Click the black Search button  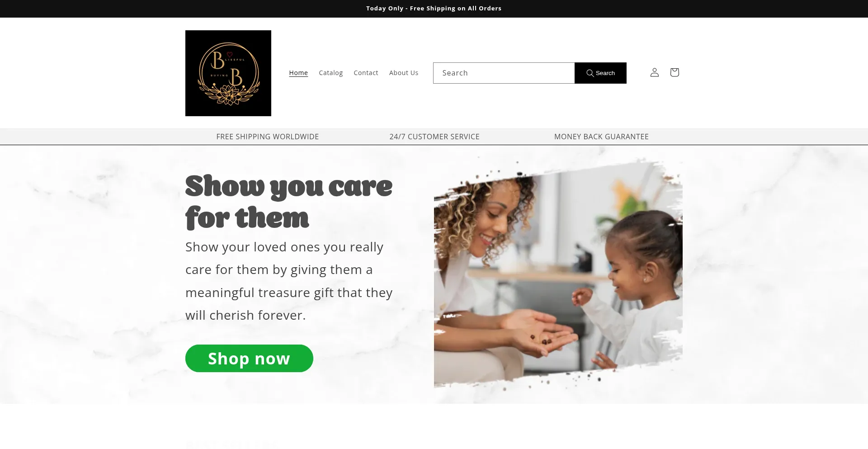pos(600,73)
